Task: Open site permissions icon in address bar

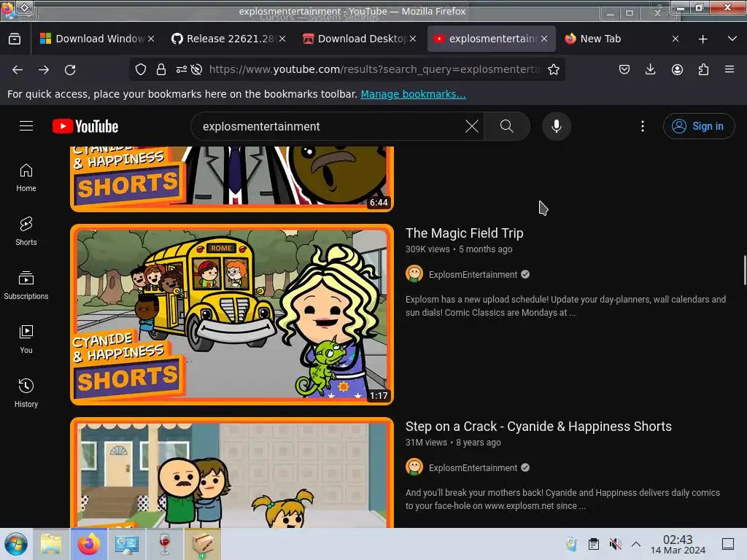Action: (181, 69)
